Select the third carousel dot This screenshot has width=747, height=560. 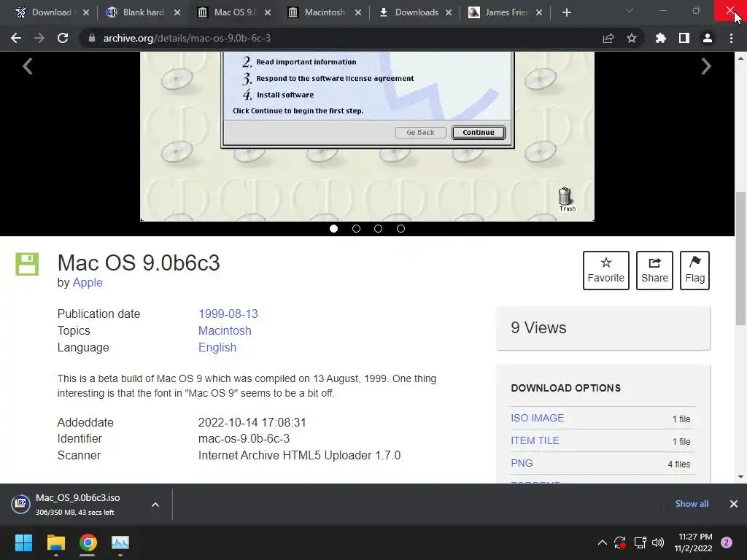(x=379, y=228)
